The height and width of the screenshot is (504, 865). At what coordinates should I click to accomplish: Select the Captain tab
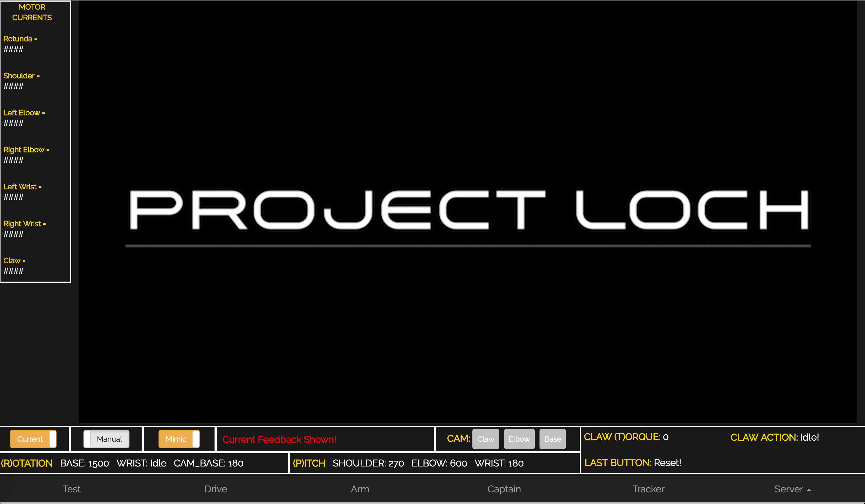coord(504,489)
